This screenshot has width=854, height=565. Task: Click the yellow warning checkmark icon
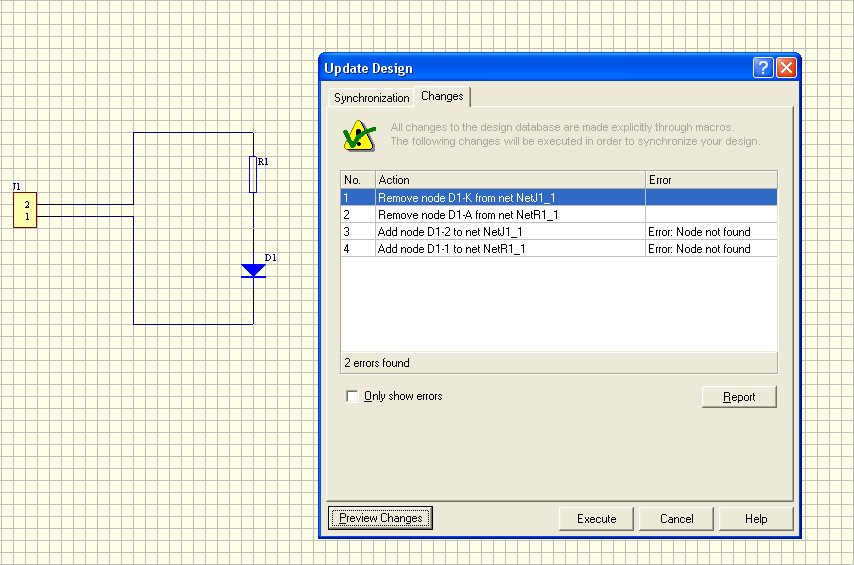359,136
